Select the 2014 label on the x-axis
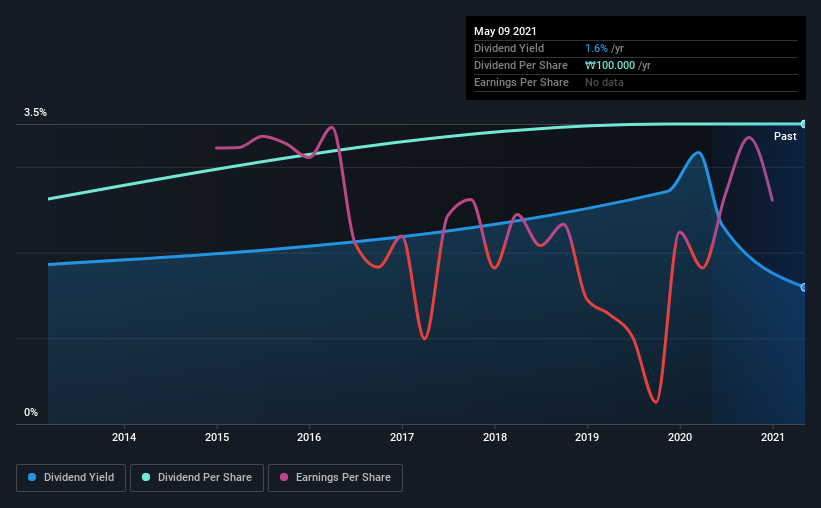The width and height of the screenshot is (821, 508). coord(124,437)
